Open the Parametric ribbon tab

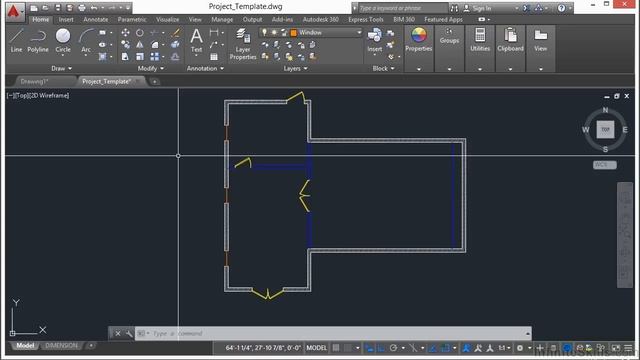tap(132, 20)
